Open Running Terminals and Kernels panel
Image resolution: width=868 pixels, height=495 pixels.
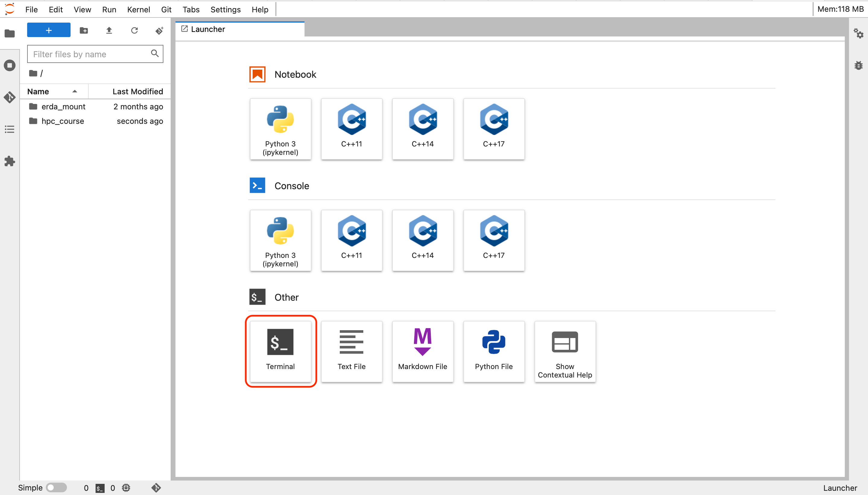coord(10,65)
